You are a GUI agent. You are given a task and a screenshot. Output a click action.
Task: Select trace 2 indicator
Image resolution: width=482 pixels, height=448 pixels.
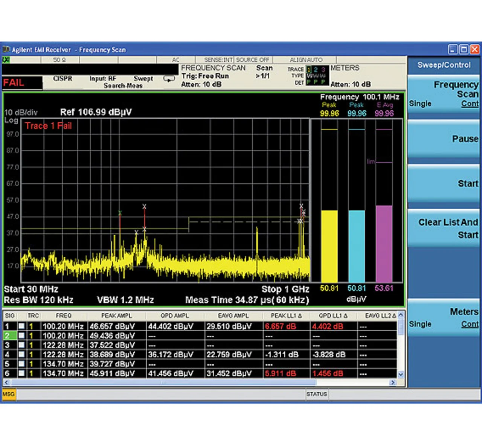(x=316, y=69)
